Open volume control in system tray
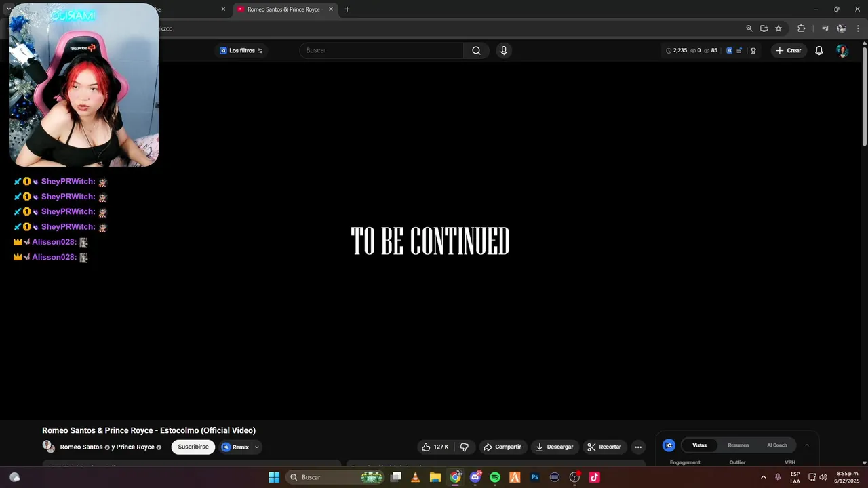The height and width of the screenshot is (488, 868). click(823, 477)
